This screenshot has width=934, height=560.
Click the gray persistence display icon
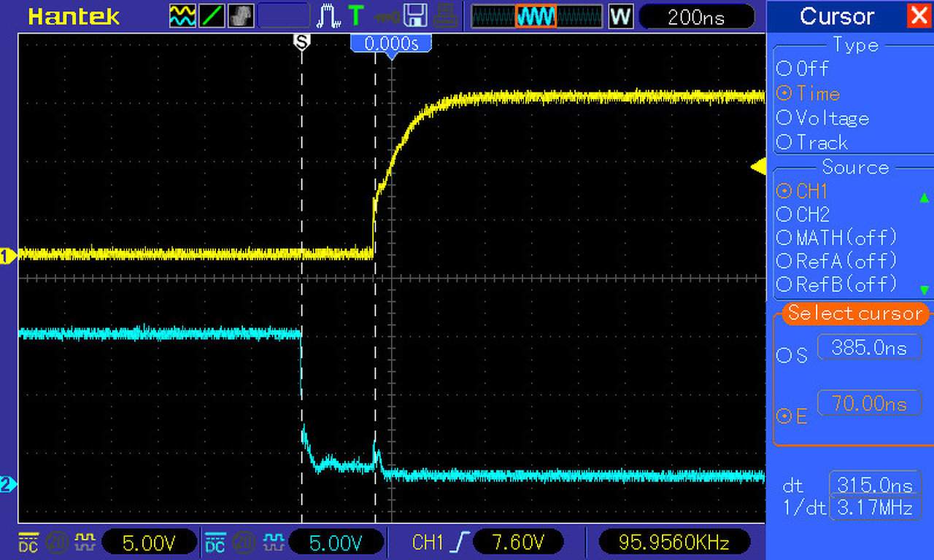(x=242, y=16)
